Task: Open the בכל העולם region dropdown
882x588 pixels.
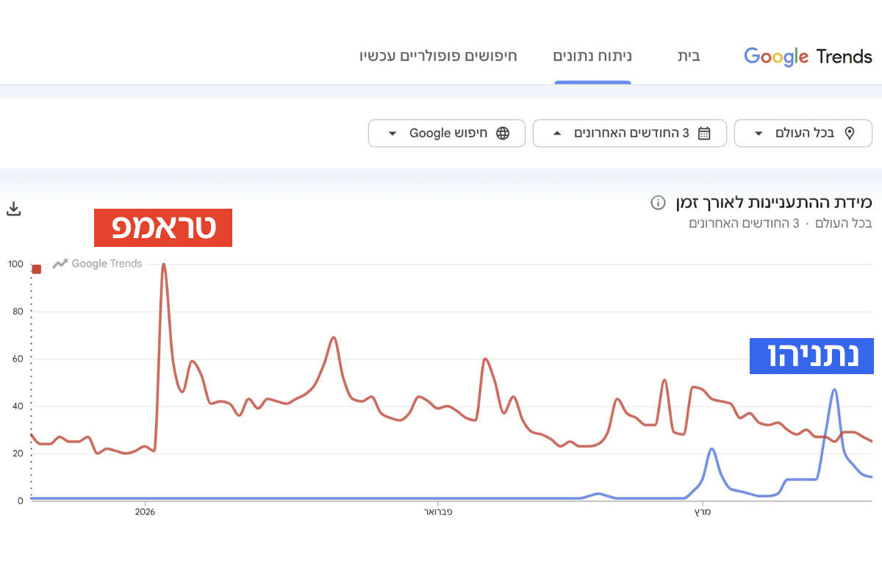Action: (803, 133)
